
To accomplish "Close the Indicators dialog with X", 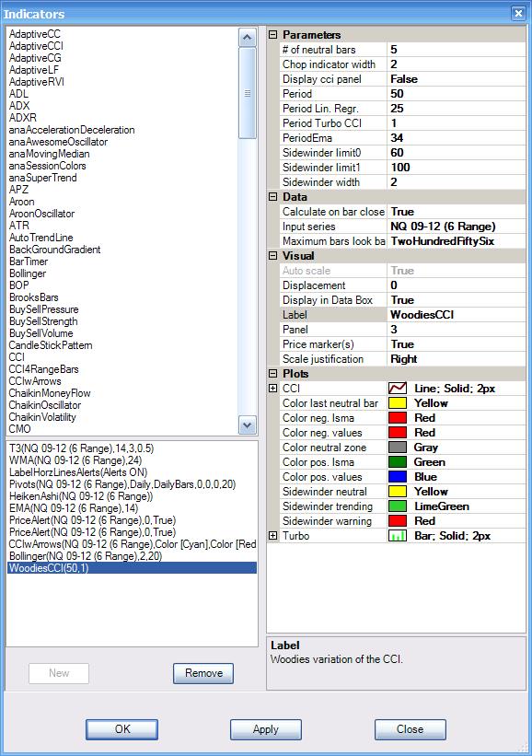I will (x=518, y=14).
